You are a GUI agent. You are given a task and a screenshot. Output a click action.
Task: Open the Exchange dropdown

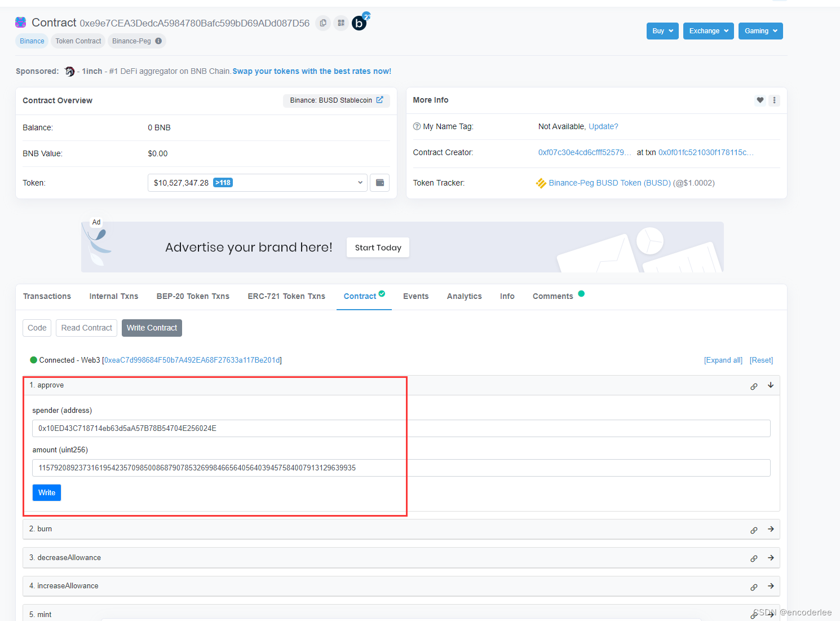(709, 31)
